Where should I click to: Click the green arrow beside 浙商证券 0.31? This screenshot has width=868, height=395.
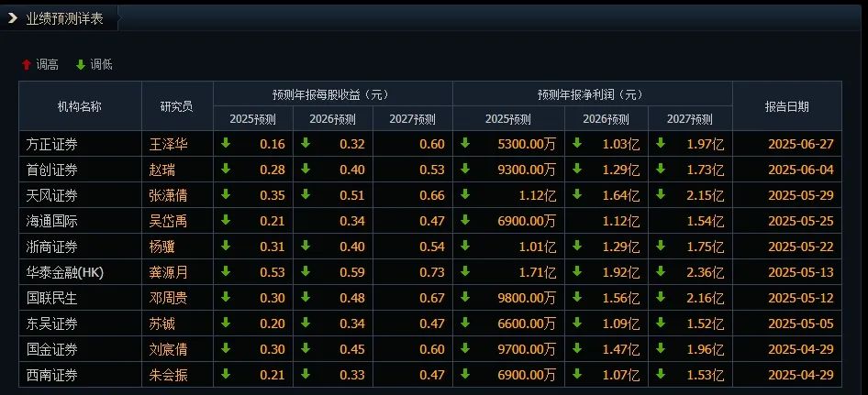[x=226, y=246]
